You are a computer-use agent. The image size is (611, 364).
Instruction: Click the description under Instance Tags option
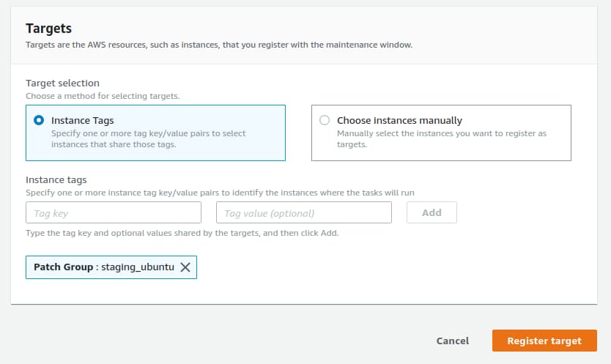148,139
